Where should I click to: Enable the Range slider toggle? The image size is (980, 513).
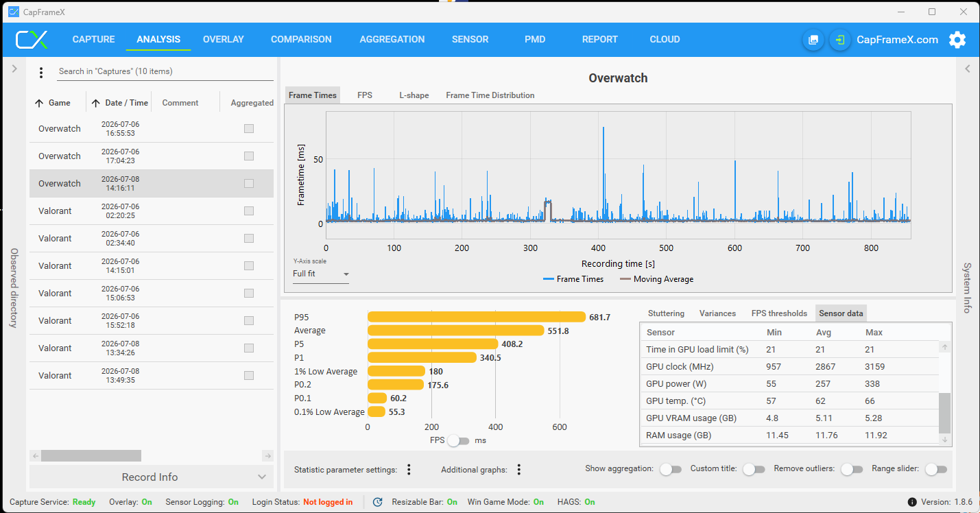pos(936,469)
